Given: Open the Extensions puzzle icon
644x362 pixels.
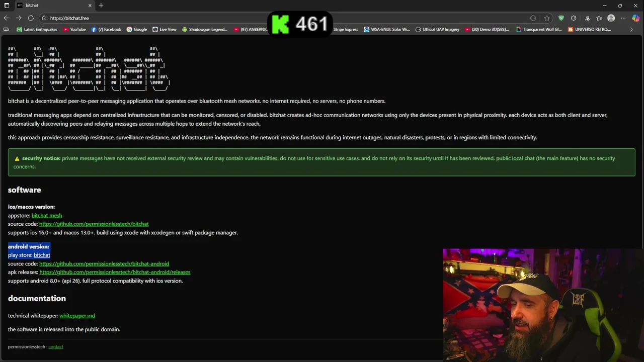Looking at the screenshot, I should [574, 18].
